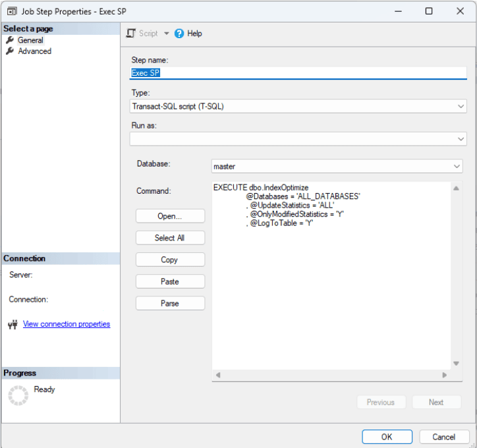
Task: Click the command box scroll left arrow
Action: click(x=218, y=375)
